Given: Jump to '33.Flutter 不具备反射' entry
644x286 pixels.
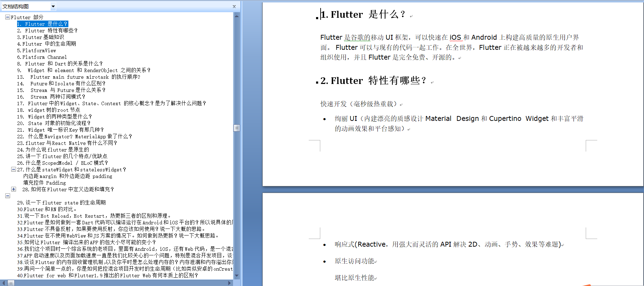Looking at the screenshot, I should click(111, 229).
